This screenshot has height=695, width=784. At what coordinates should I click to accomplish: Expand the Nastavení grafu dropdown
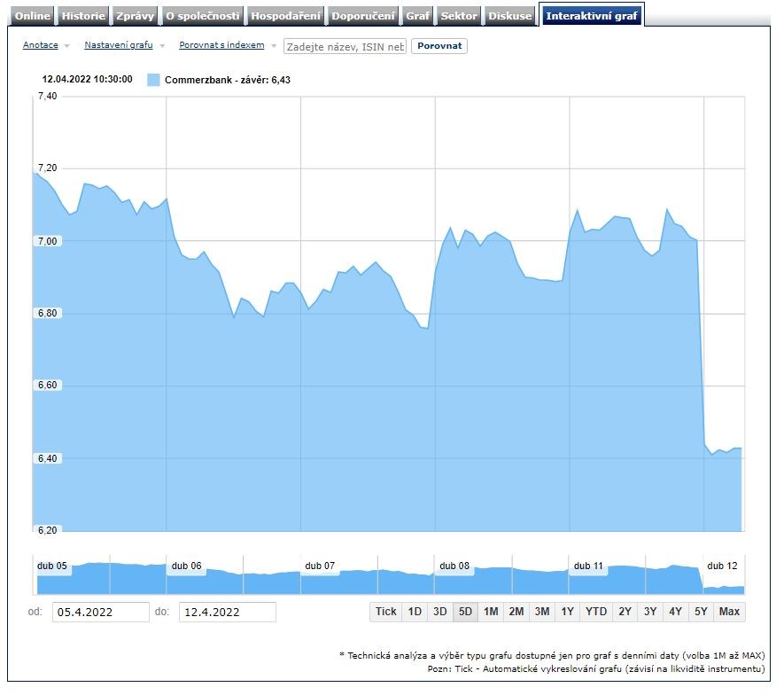(x=124, y=45)
